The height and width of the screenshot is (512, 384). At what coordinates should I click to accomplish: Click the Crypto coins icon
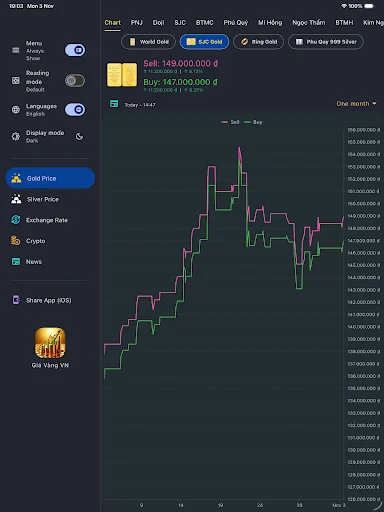[x=16, y=240]
